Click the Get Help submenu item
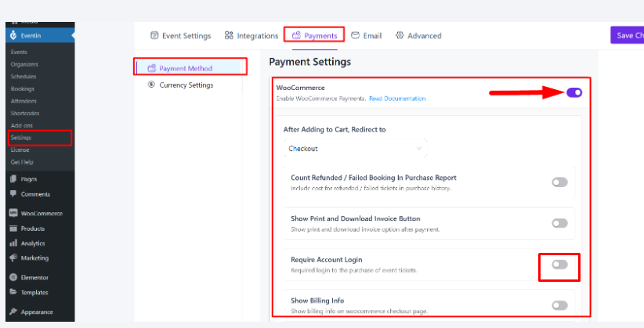 (22, 162)
